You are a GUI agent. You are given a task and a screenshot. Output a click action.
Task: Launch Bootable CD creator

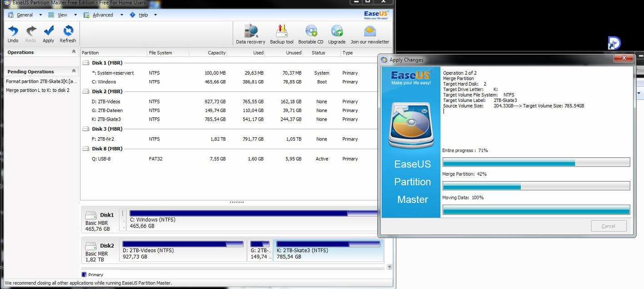[311, 31]
